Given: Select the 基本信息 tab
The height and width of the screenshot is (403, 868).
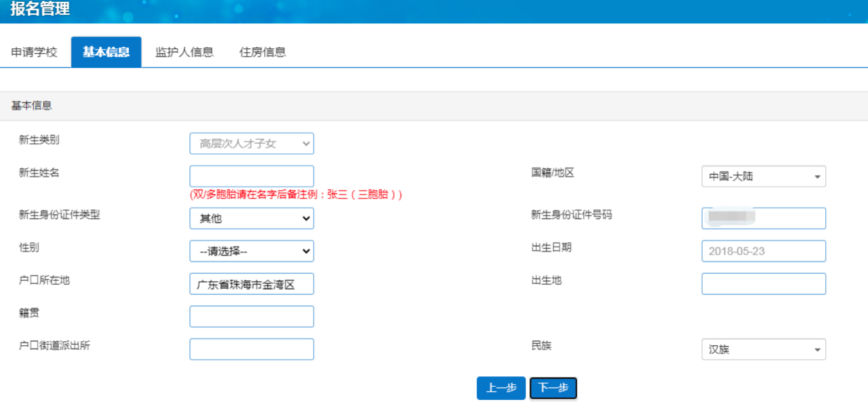Looking at the screenshot, I should point(106,52).
